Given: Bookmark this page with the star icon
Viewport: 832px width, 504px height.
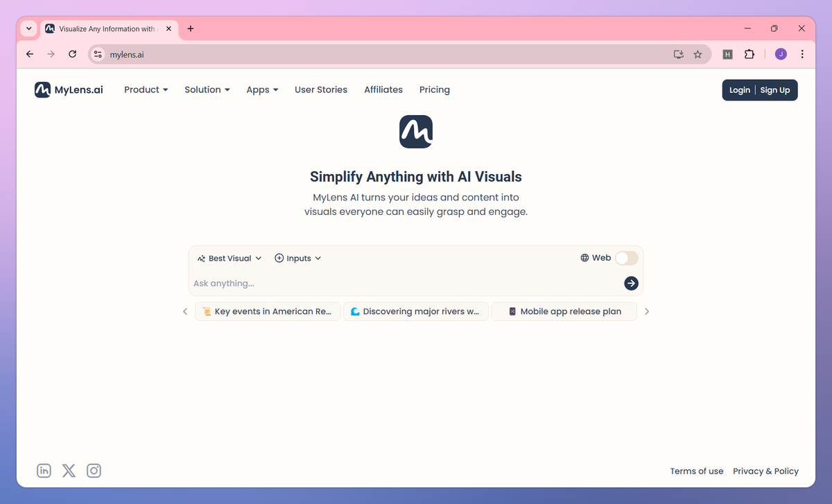Looking at the screenshot, I should click(x=697, y=54).
